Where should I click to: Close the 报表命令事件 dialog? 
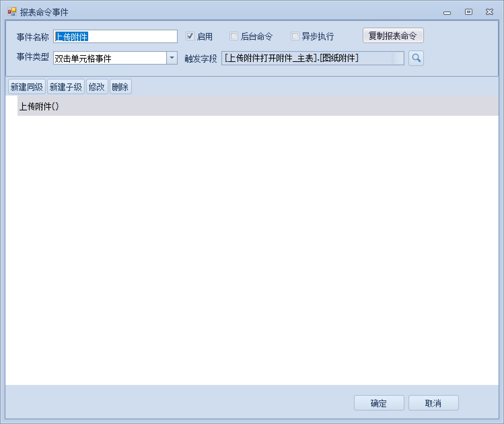pos(490,12)
